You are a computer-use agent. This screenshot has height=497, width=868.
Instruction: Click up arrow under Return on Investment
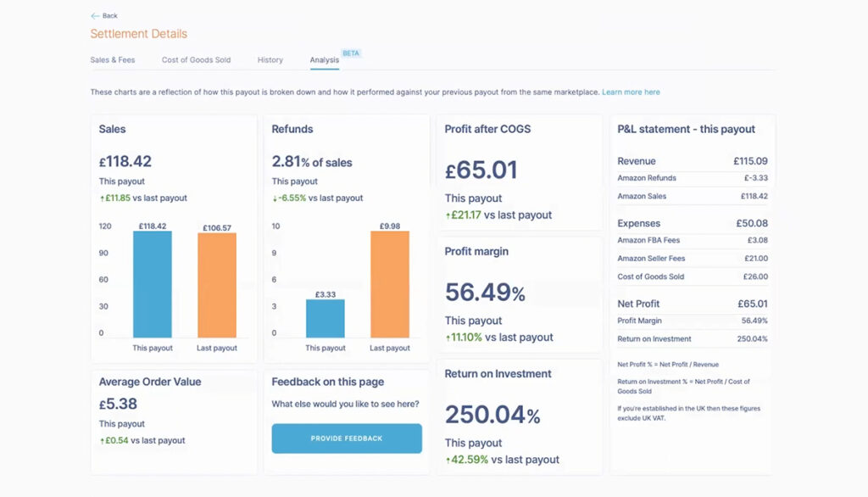(x=448, y=460)
